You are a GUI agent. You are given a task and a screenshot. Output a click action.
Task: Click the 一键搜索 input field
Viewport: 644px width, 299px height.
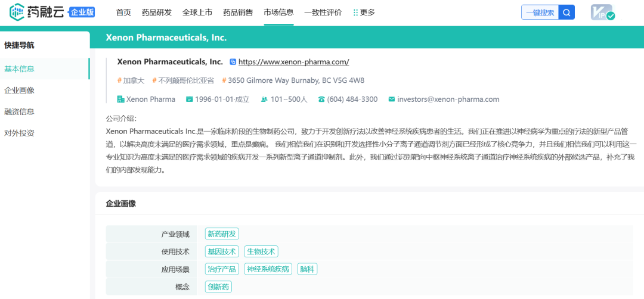pos(540,13)
